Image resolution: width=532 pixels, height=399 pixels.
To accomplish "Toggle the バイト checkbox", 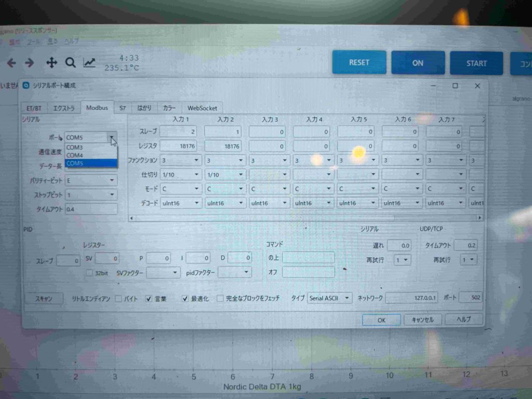I will (x=118, y=299).
